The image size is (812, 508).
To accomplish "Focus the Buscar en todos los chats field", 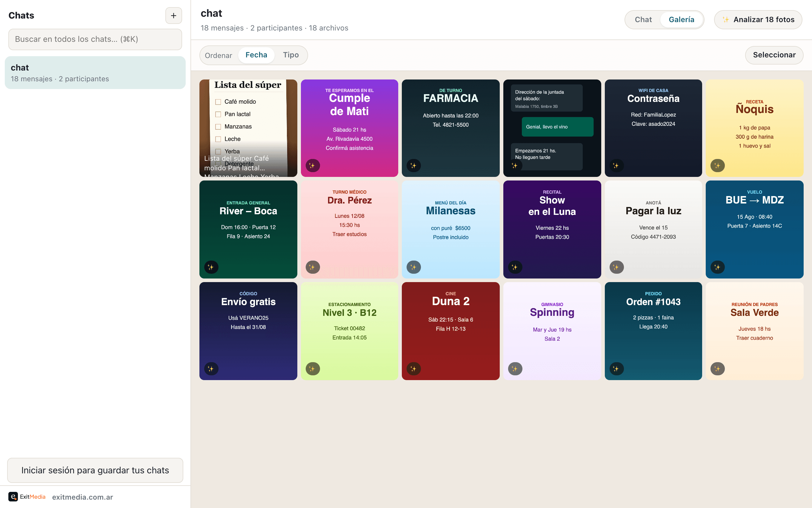I will [x=95, y=39].
